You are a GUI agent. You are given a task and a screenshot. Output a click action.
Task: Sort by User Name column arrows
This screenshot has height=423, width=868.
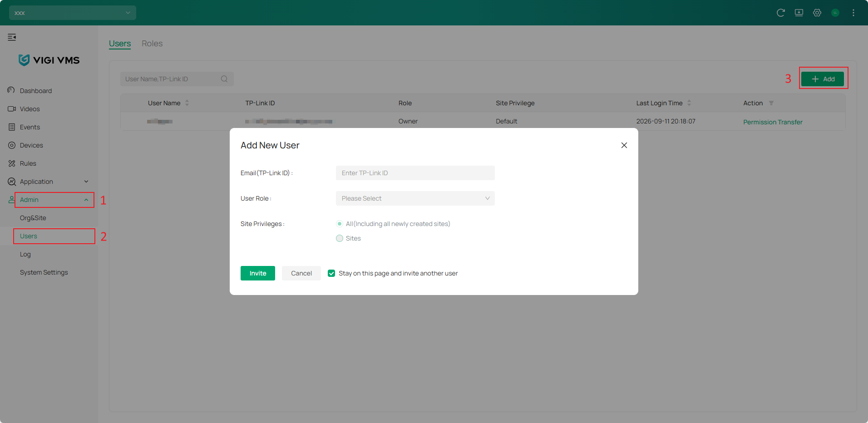(x=187, y=103)
